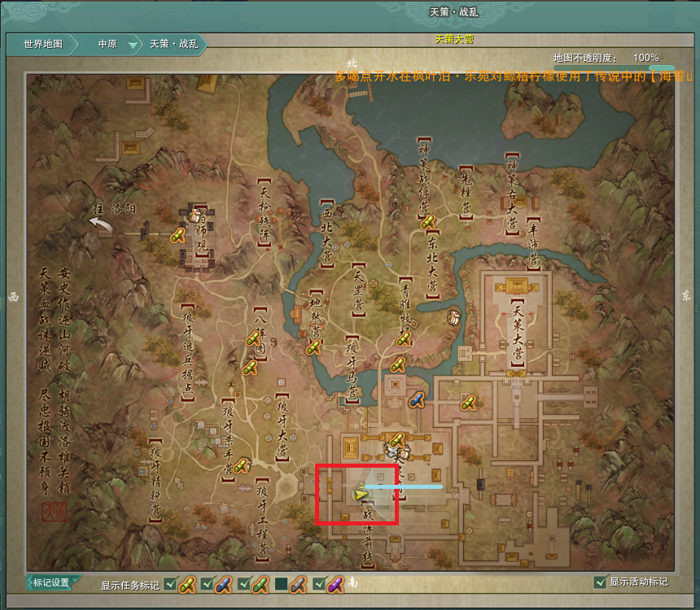Screen dimensions: 700x610
Task: Click the quest scroll beside 狼牙杀手营
Action: [x=242, y=465]
